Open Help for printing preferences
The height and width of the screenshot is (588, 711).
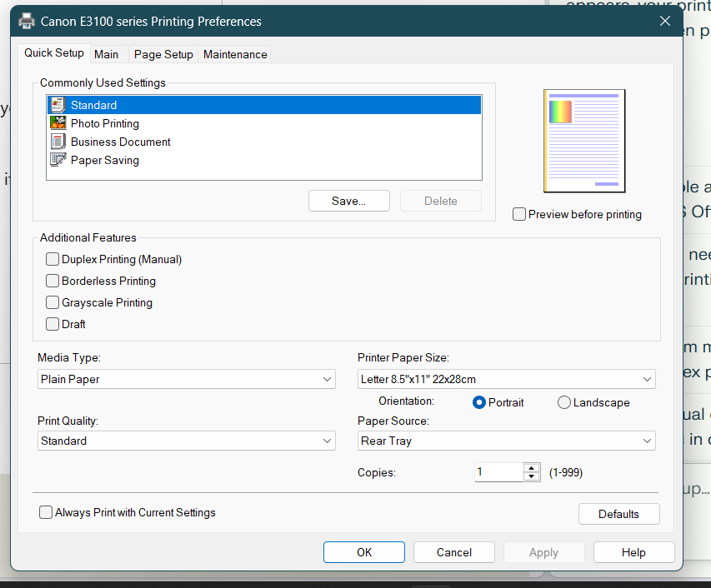click(x=633, y=552)
